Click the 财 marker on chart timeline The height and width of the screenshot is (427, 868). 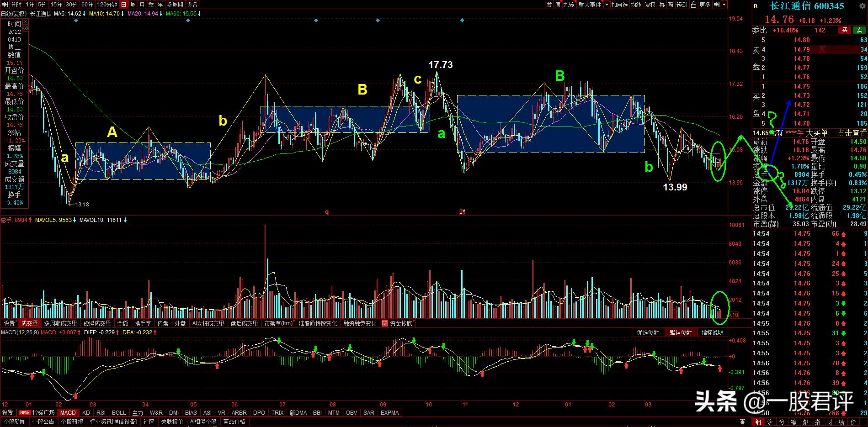coord(462,212)
